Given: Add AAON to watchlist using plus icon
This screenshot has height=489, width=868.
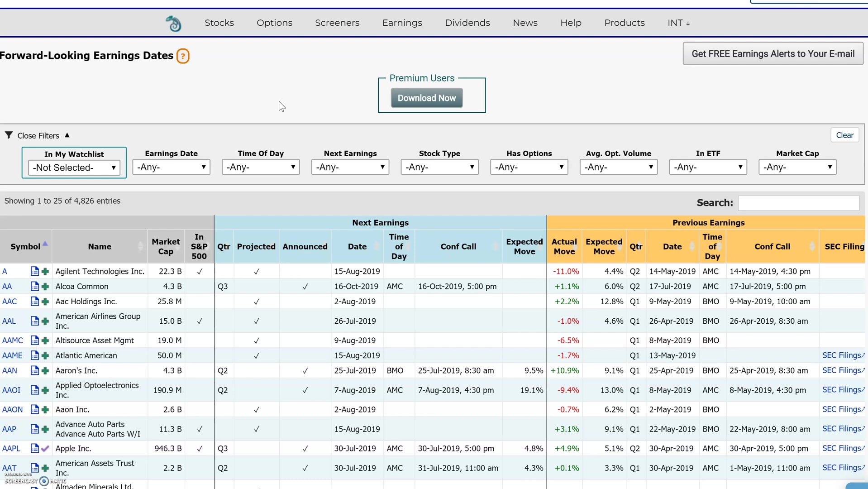Looking at the screenshot, I should [x=45, y=409].
